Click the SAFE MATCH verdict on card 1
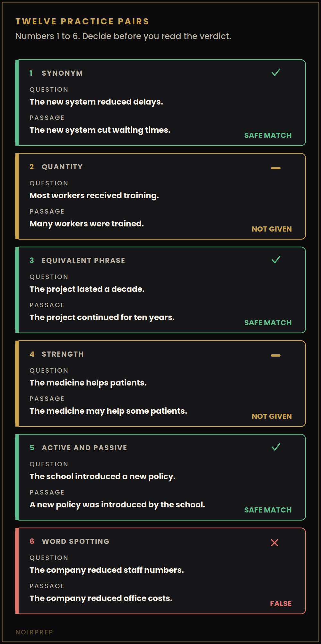 click(x=268, y=135)
